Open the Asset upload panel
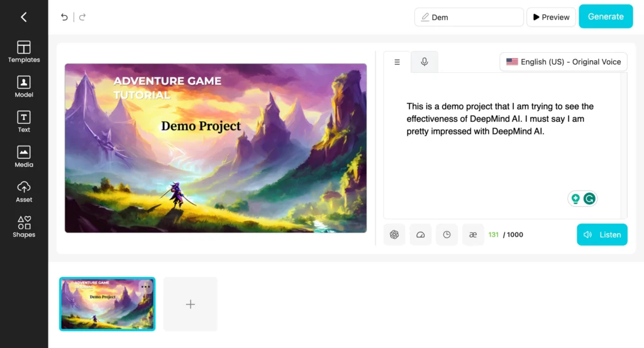This screenshot has height=348, width=644. click(24, 192)
